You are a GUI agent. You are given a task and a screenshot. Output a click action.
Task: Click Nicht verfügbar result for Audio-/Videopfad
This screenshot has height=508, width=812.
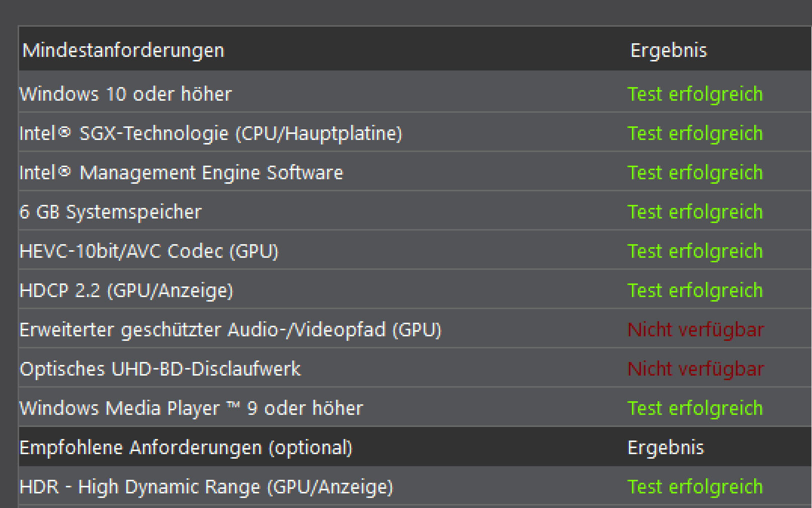click(x=696, y=330)
